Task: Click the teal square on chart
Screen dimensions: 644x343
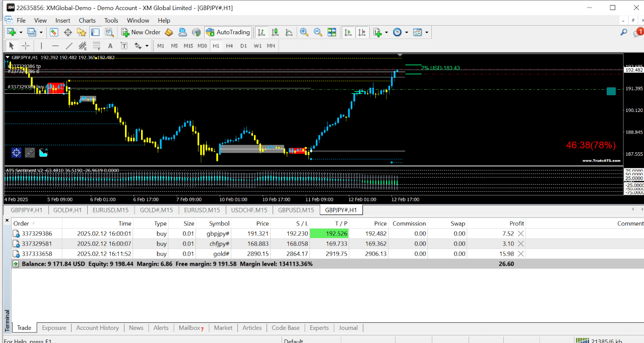Action: pyautogui.click(x=611, y=91)
